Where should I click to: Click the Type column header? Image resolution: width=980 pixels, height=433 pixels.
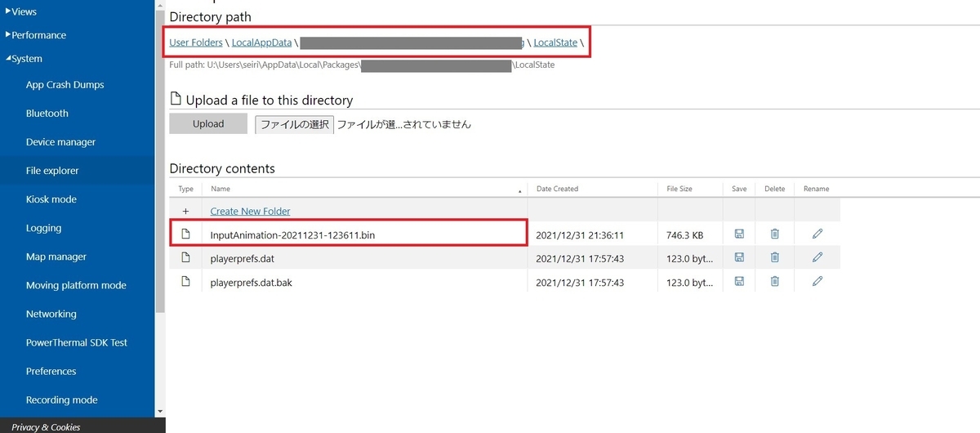click(x=185, y=189)
